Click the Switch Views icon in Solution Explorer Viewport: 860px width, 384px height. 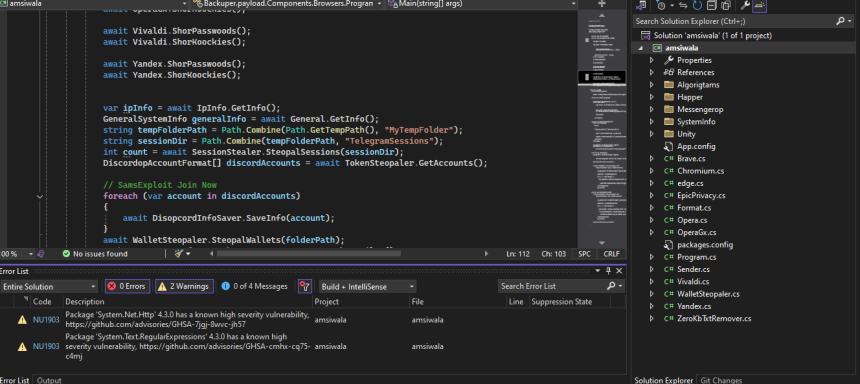coord(641,5)
